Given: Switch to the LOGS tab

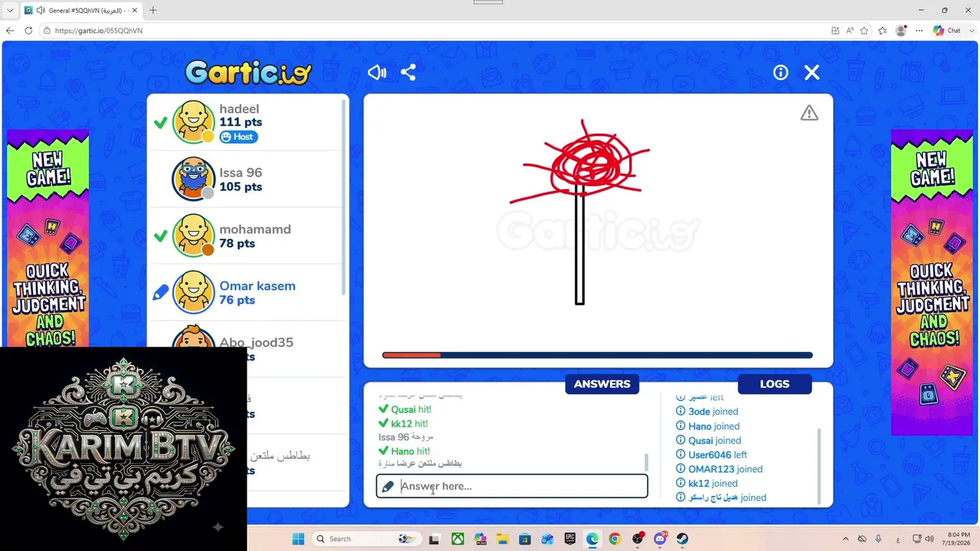Looking at the screenshot, I should (775, 384).
